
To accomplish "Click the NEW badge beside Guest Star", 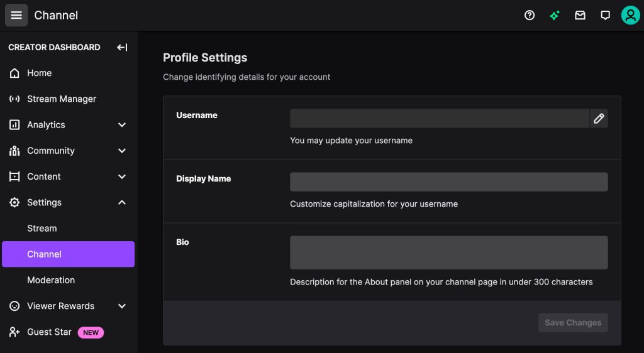I will pos(91,332).
